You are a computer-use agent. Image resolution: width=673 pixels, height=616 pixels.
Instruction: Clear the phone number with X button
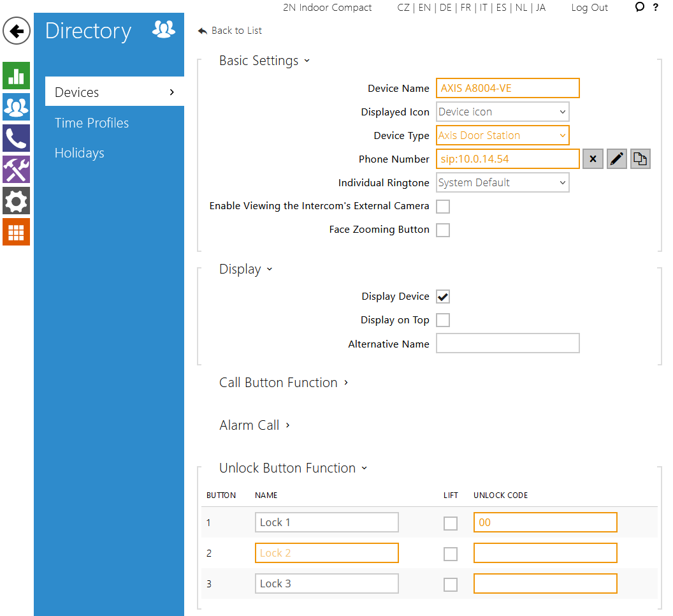pos(593,159)
